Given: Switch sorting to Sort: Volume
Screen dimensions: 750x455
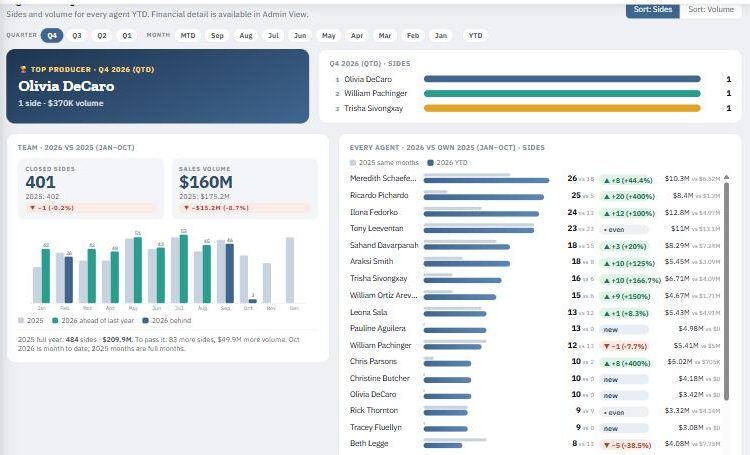Looking at the screenshot, I should [x=711, y=10].
